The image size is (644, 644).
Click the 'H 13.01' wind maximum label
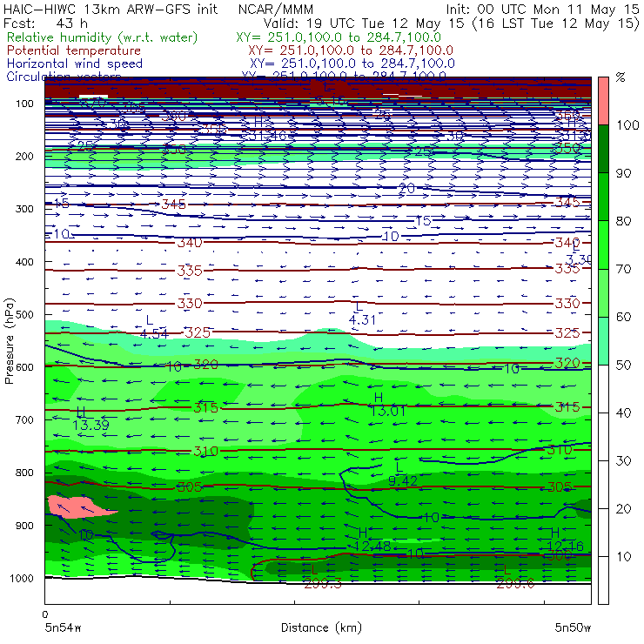click(x=387, y=404)
